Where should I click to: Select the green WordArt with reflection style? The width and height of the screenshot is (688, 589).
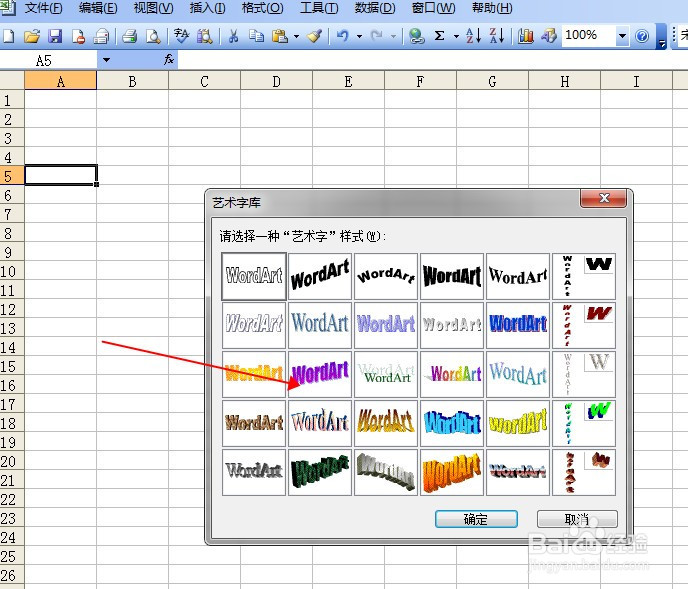[386, 374]
